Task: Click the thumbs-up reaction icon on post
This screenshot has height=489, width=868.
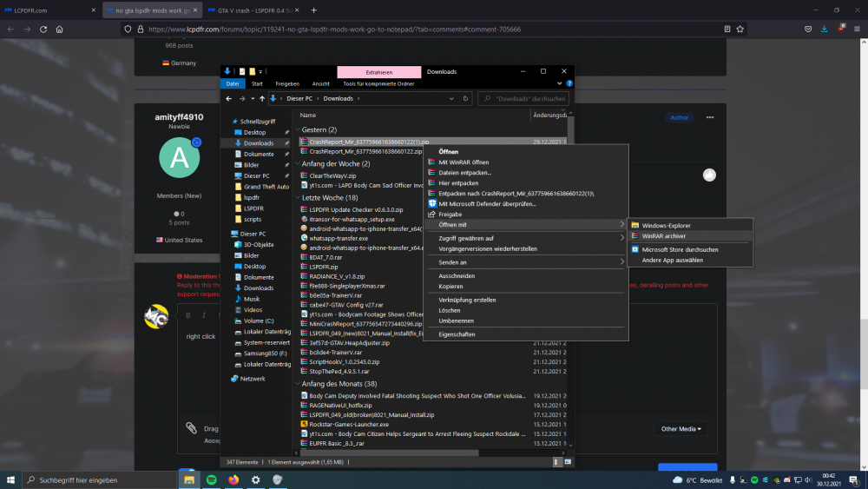Action: coord(709,175)
